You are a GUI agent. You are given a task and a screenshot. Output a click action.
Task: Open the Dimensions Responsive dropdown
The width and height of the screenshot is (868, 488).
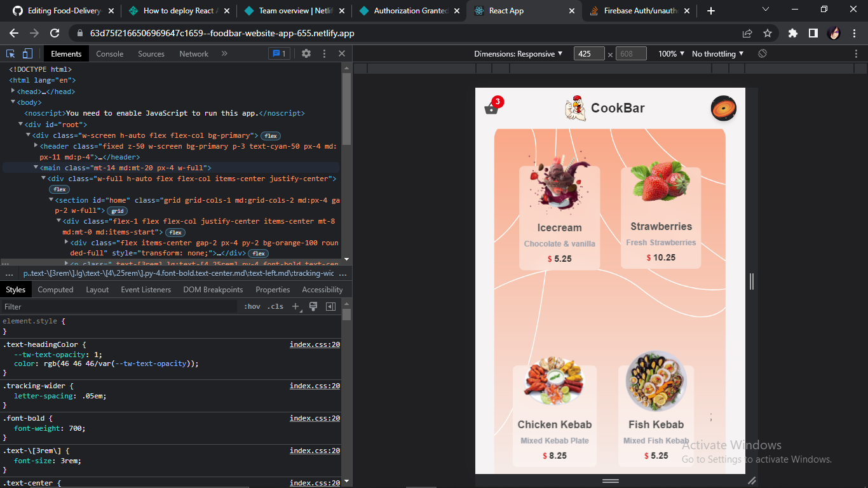click(517, 53)
